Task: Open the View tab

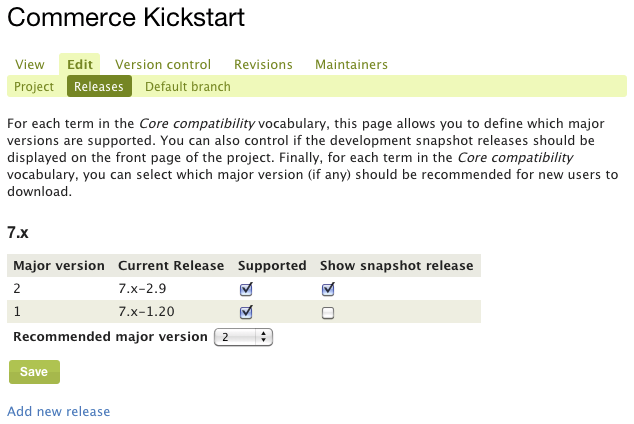Action: [x=30, y=64]
